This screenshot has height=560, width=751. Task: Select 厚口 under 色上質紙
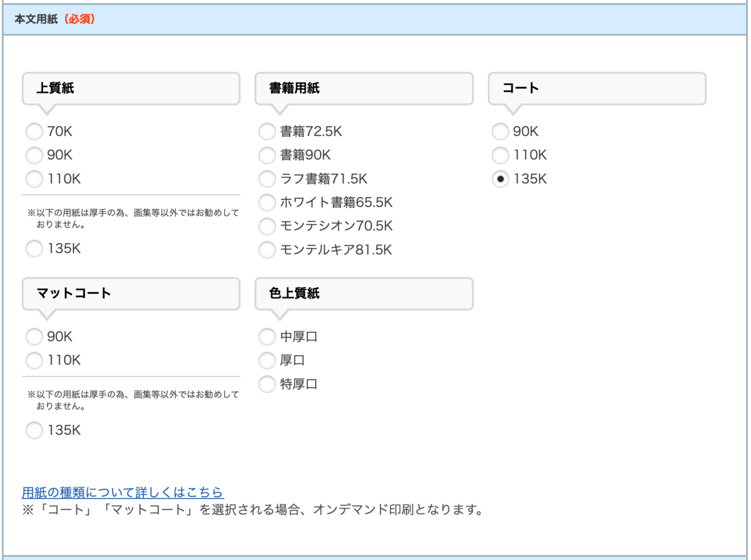pyautogui.click(x=266, y=360)
